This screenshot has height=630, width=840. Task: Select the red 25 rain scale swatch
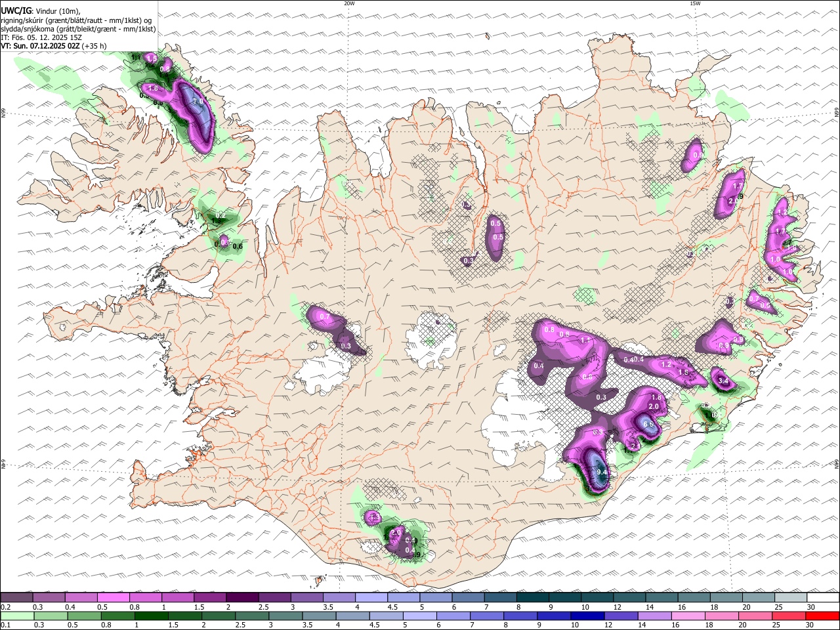[x=789, y=616]
